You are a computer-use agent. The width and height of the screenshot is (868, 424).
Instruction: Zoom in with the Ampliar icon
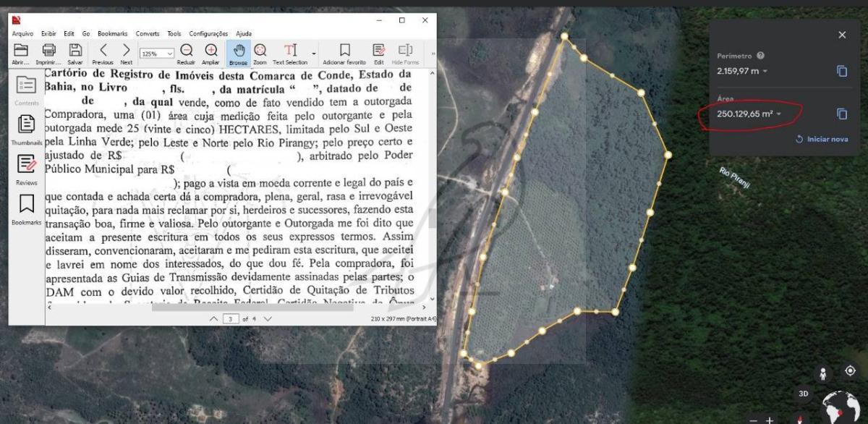coord(211,51)
